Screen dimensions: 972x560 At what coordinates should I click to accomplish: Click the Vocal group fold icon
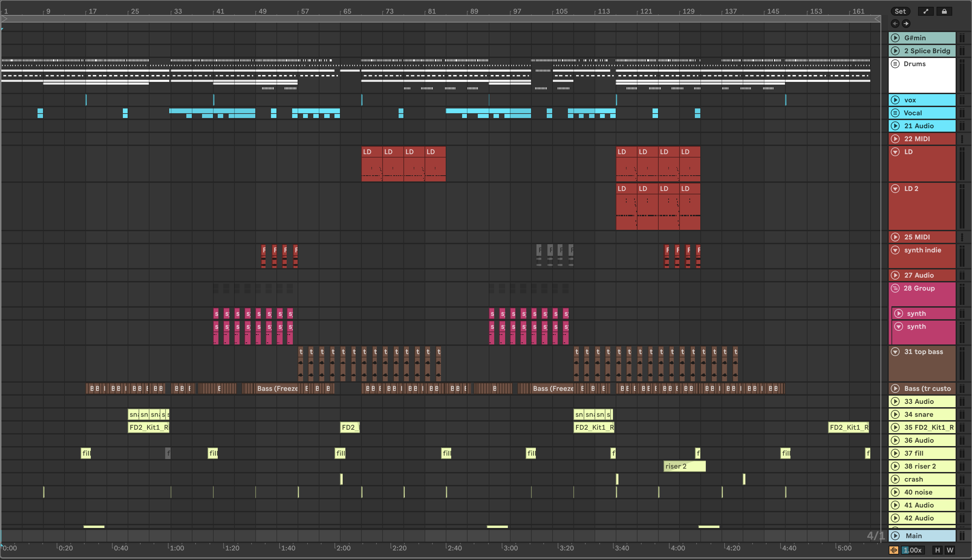[x=895, y=113]
